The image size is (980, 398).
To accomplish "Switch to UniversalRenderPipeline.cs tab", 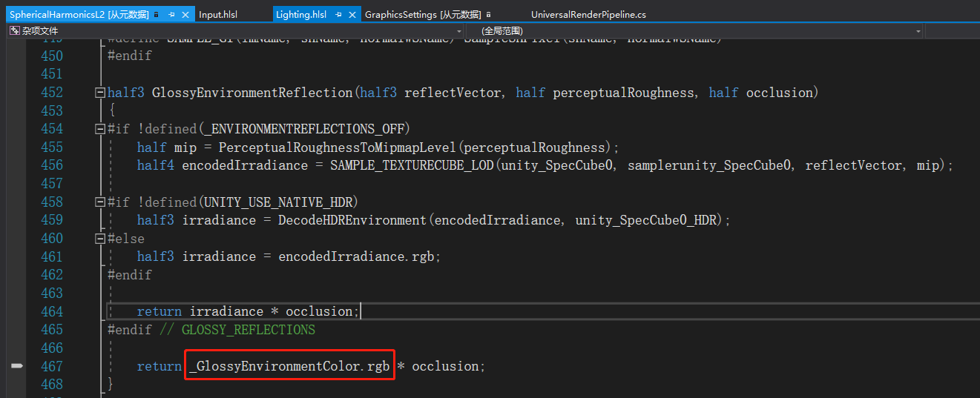I will (588, 14).
